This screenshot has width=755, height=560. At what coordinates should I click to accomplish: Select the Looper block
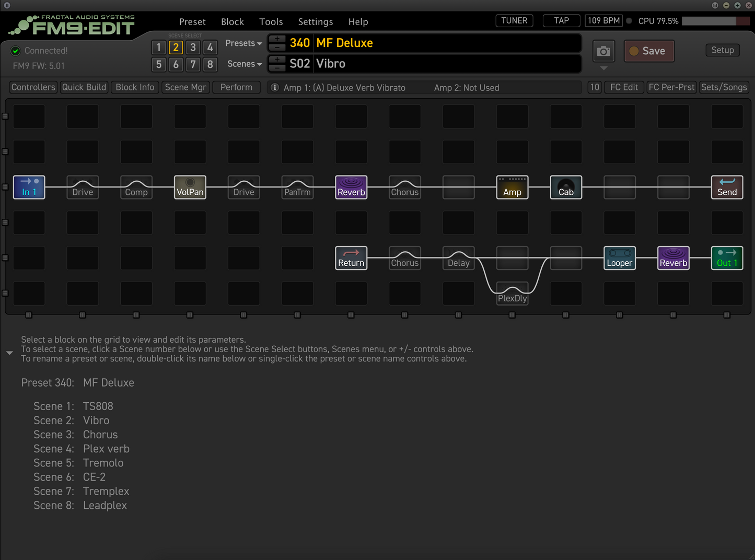click(620, 258)
